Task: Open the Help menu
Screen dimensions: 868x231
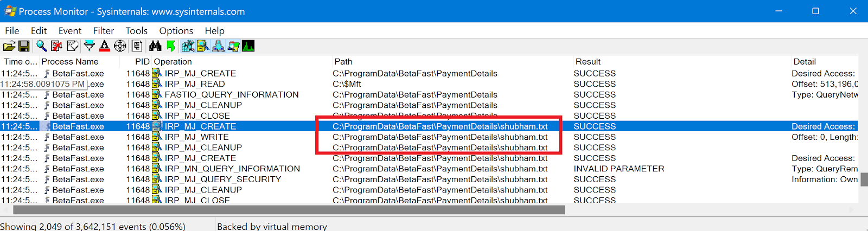Action: tap(215, 31)
